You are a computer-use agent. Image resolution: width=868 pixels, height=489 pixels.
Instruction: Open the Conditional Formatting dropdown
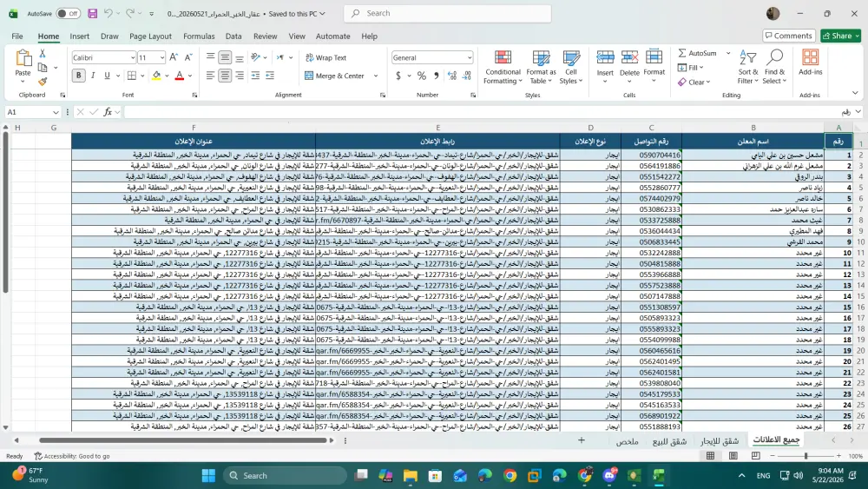(502, 68)
